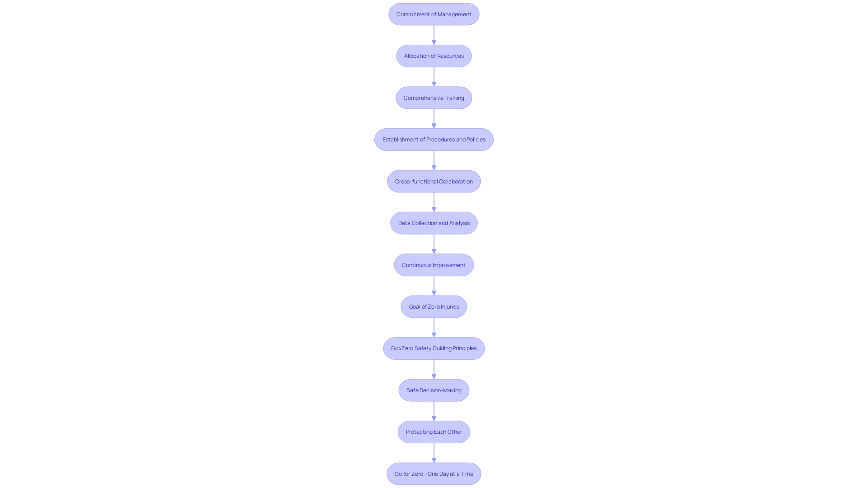Screen dimensions: 868x488
Task: Click the Data Collection and Analysis node
Action: coord(434,223)
